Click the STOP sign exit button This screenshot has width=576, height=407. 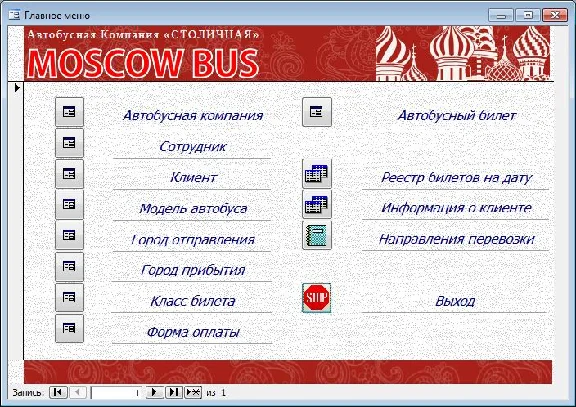pyautogui.click(x=317, y=298)
